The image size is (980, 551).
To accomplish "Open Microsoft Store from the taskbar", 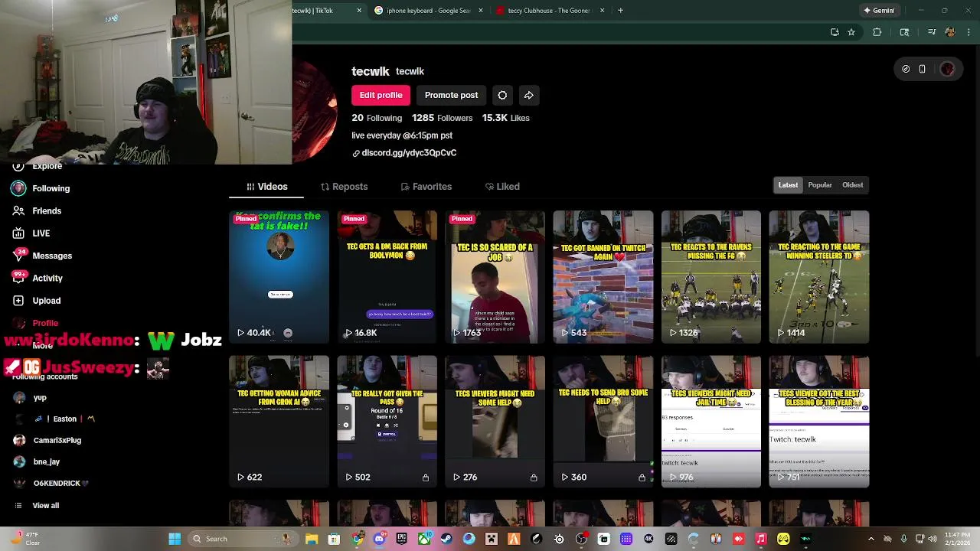I will 334,539.
